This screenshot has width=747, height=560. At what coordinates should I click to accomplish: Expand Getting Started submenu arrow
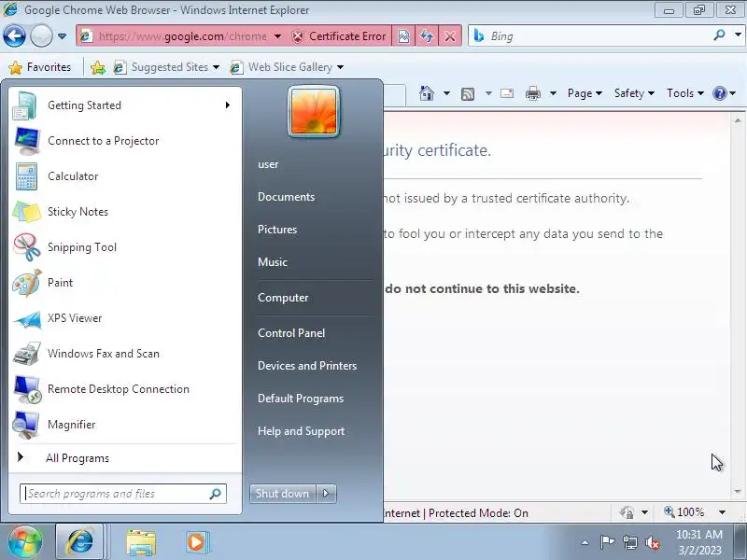pyautogui.click(x=228, y=105)
